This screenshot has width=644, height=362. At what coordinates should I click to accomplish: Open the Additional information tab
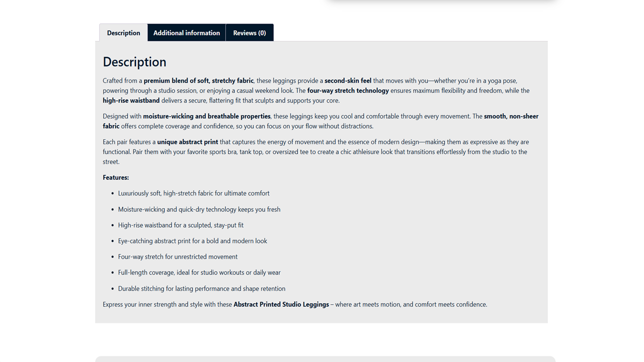pyautogui.click(x=187, y=33)
